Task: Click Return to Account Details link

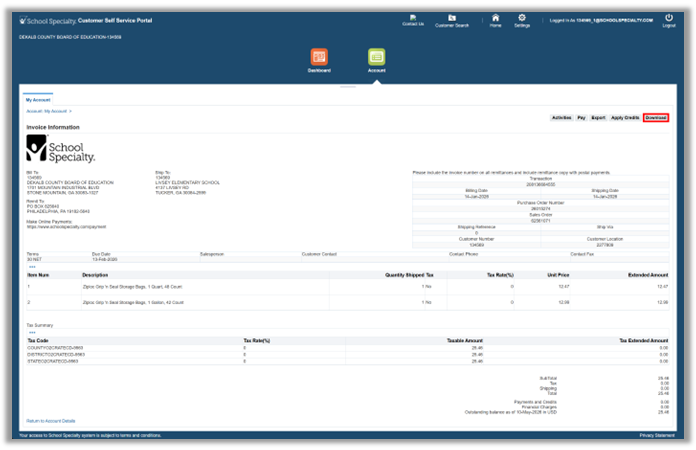Action: [51, 421]
